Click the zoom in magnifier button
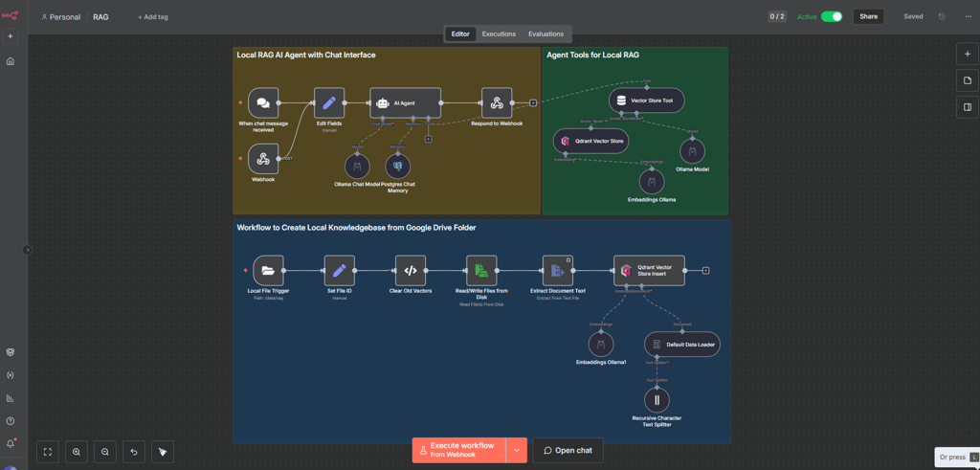 click(x=77, y=451)
